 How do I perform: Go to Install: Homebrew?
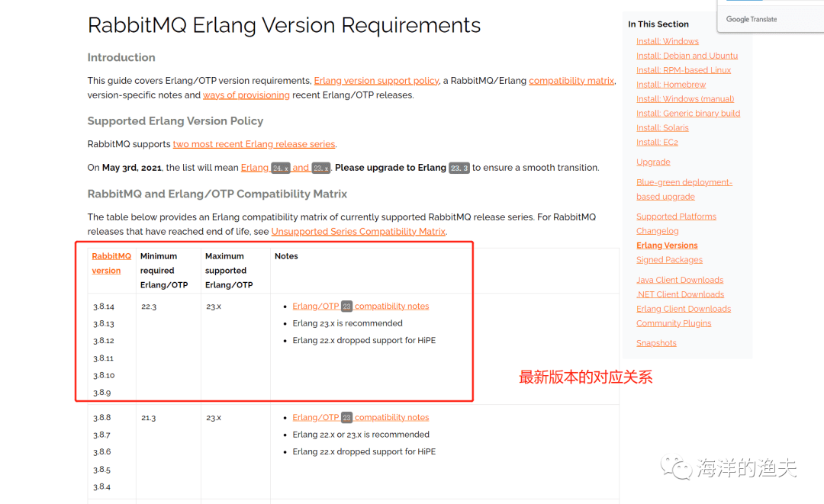tap(671, 85)
